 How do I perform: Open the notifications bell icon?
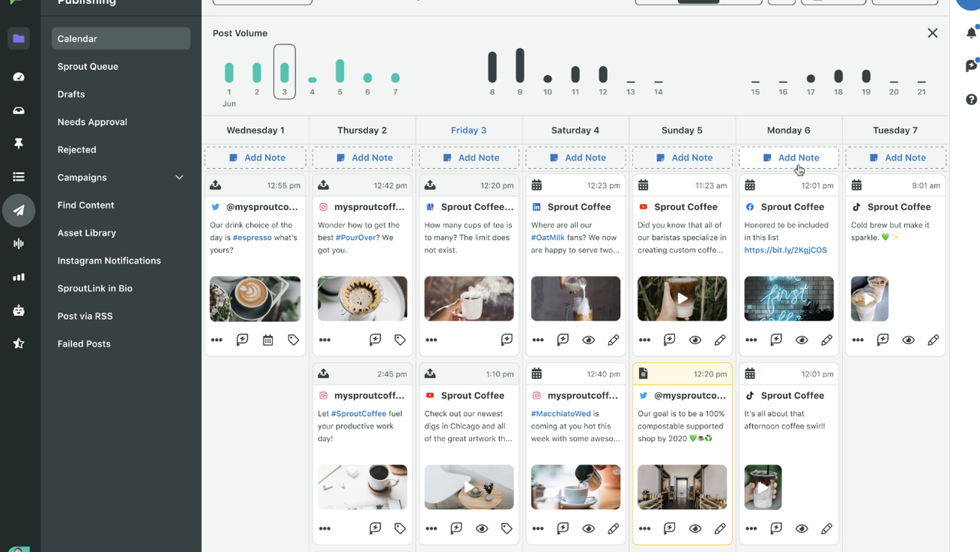click(x=971, y=33)
